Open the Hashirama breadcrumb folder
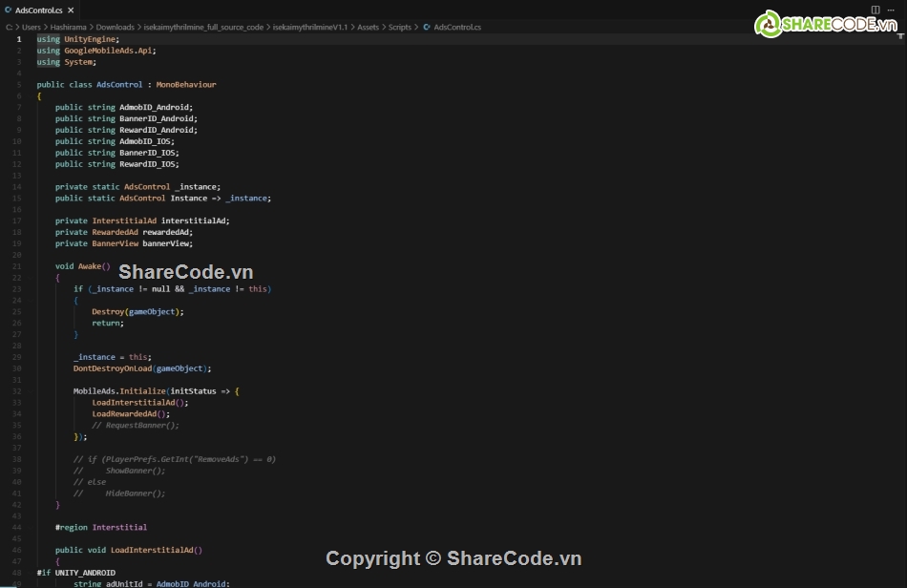907x588 pixels. click(68, 27)
